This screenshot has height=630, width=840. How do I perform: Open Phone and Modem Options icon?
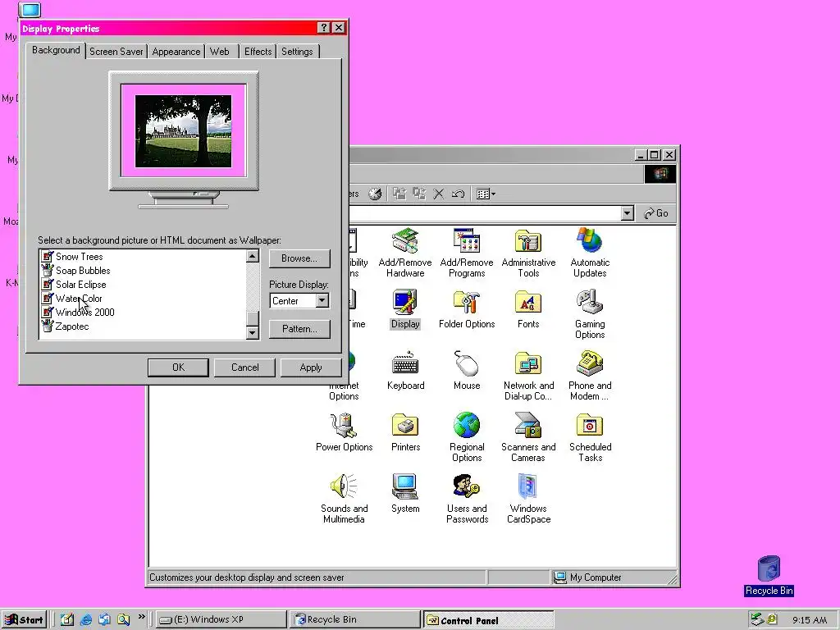coord(590,376)
